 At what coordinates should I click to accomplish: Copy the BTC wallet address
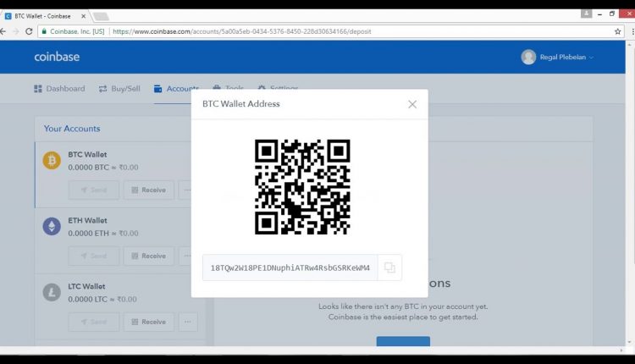click(x=389, y=267)
